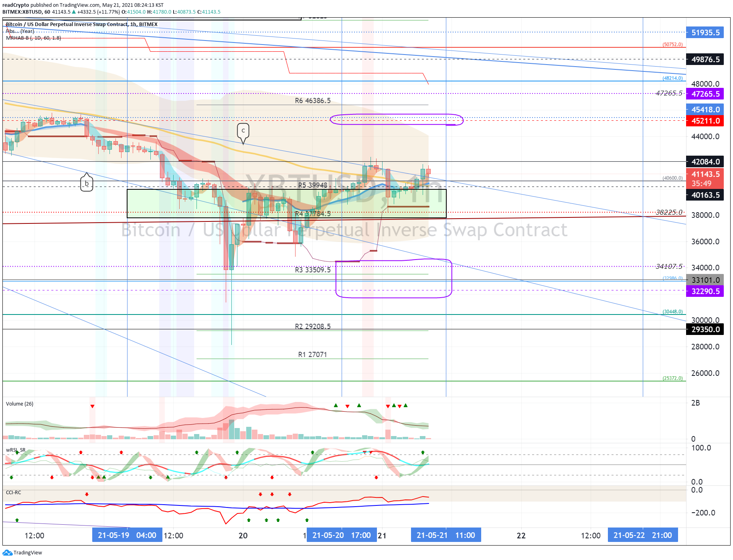733x560 pixels.
Task: Click the red 45211.0 price label
Action: pyautogui.click(x=705, y=121)
